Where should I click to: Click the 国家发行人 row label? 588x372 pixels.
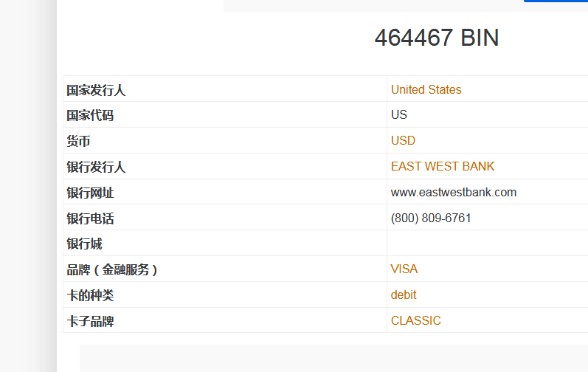(96, 90)
